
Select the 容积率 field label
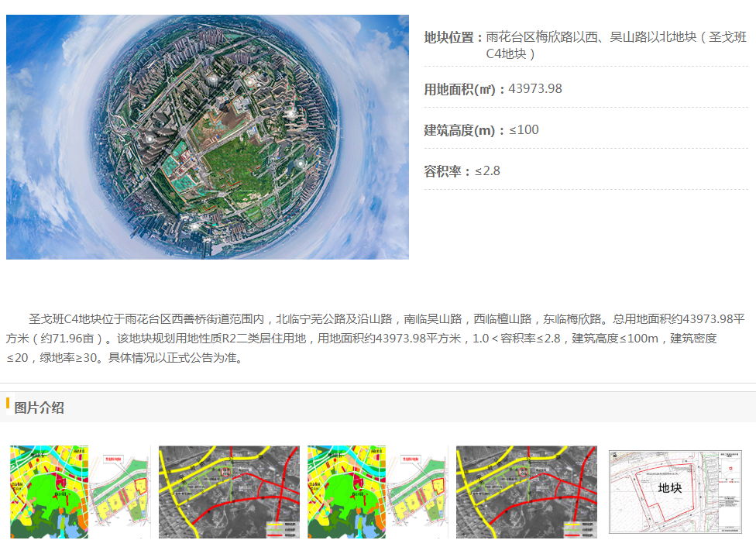click(x=447, y=171)
